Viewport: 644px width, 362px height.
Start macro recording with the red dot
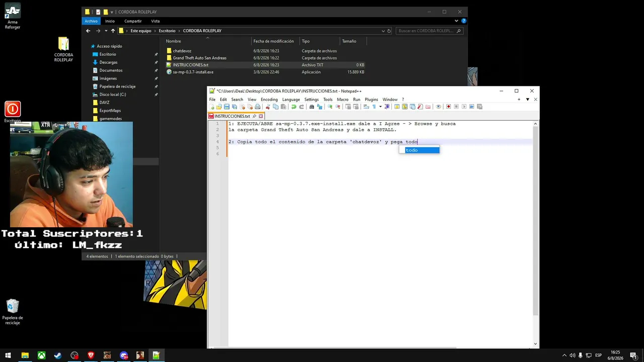[x=449, y=107]
